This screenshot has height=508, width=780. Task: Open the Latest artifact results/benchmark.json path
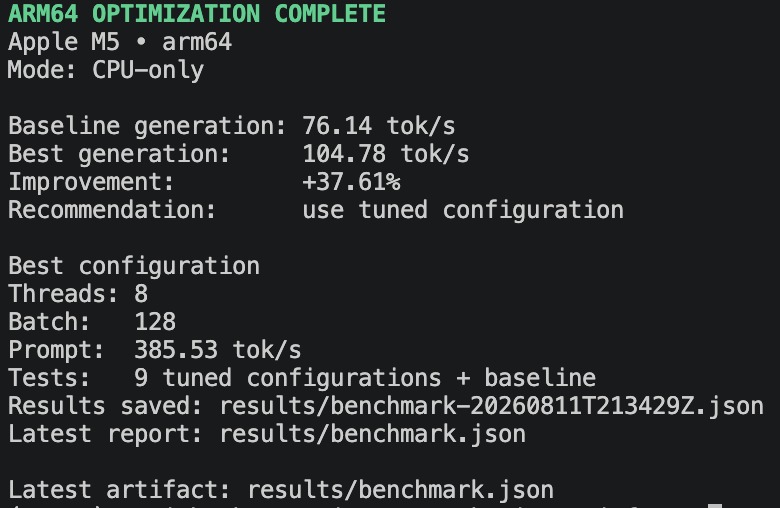click(x=400, y=490)
